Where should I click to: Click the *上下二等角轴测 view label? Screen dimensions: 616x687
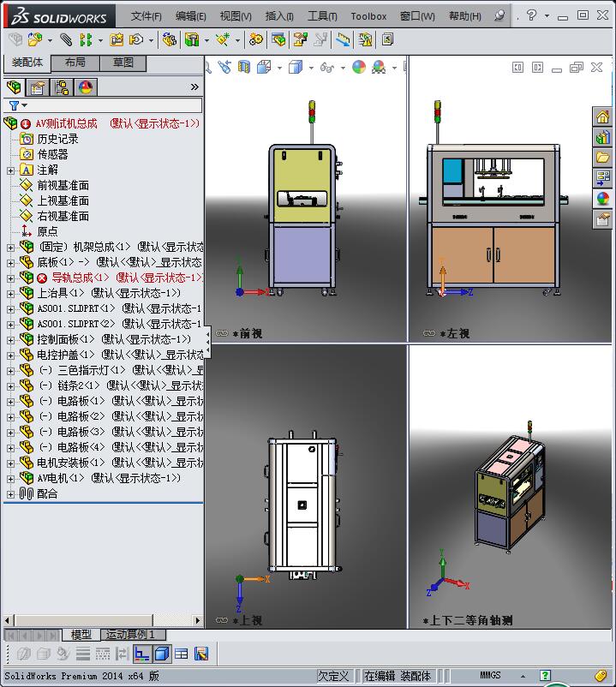tap(467, 620)
